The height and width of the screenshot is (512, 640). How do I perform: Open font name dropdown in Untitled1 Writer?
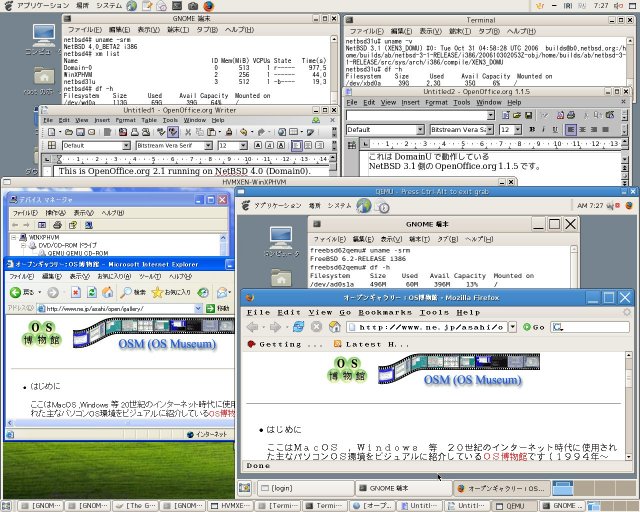[209, 146]
